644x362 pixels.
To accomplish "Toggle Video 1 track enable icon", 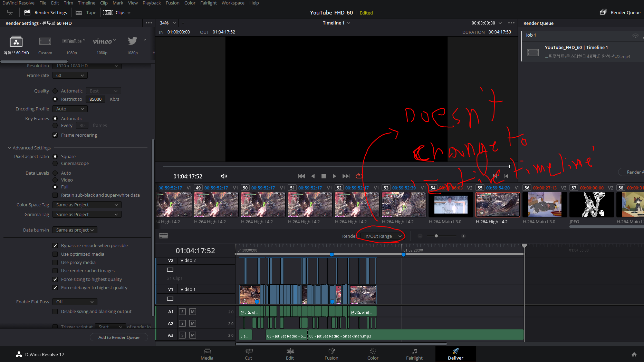I will (170, 299).
